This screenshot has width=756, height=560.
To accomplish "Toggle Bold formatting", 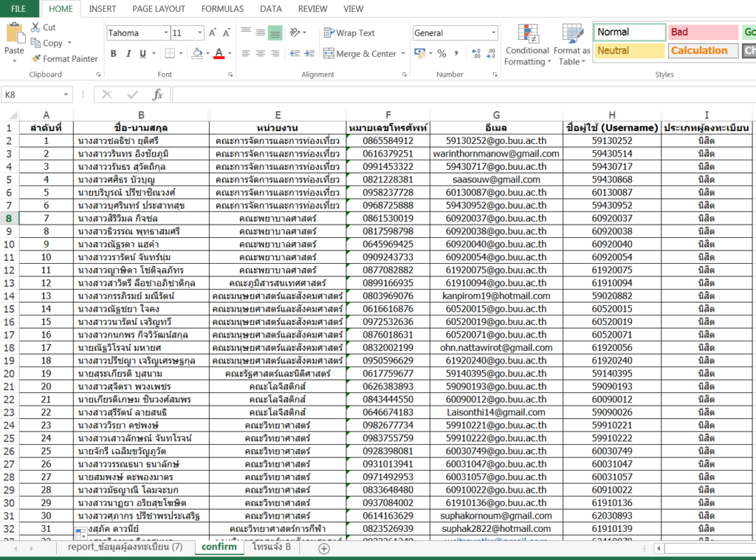I will [114, 54].
